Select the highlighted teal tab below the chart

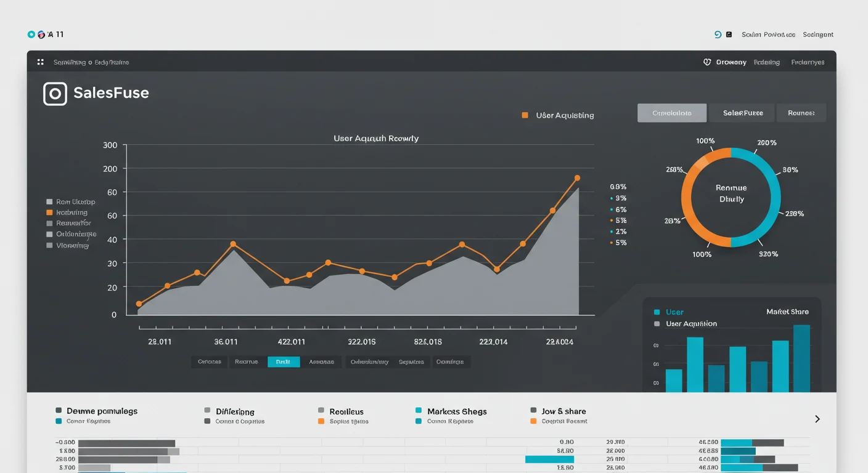[x=284, y=362]
